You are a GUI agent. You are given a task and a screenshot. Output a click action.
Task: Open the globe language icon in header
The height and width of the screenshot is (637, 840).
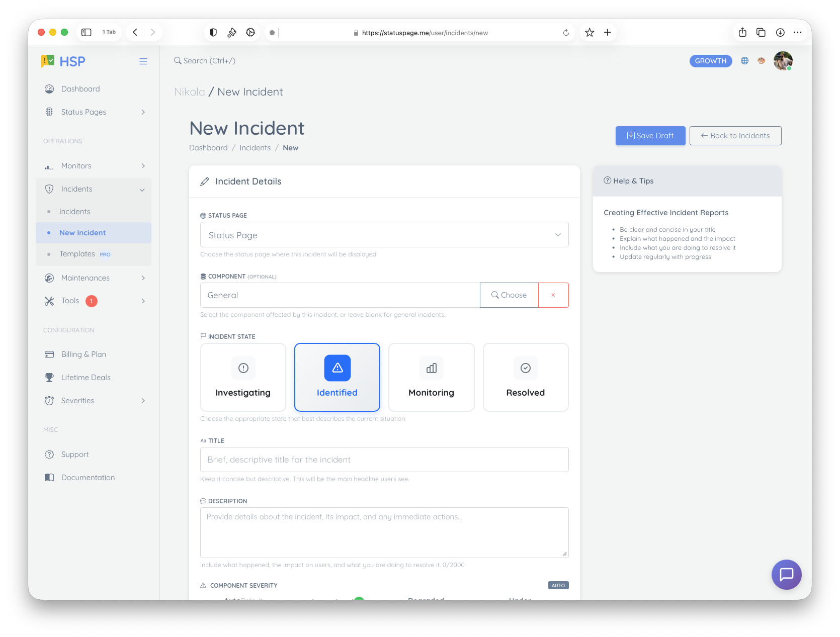[744, 60]
